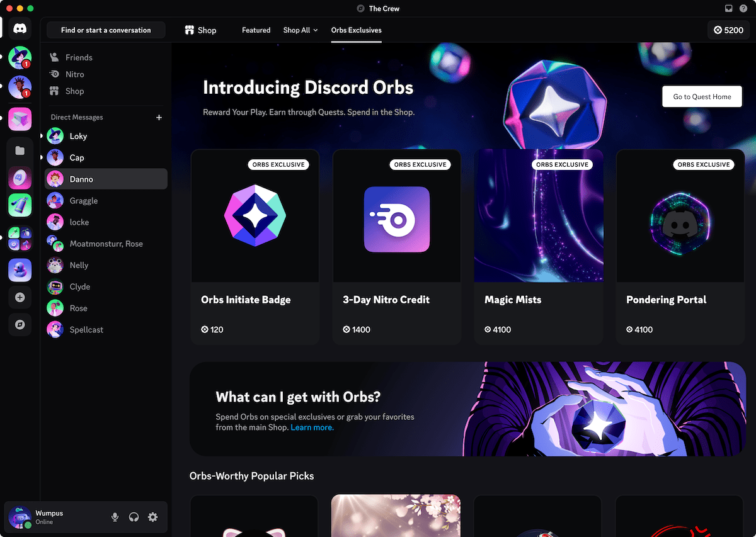Screen dimensions: 756x537
Task: Open chat with locke
Action: 106,222
